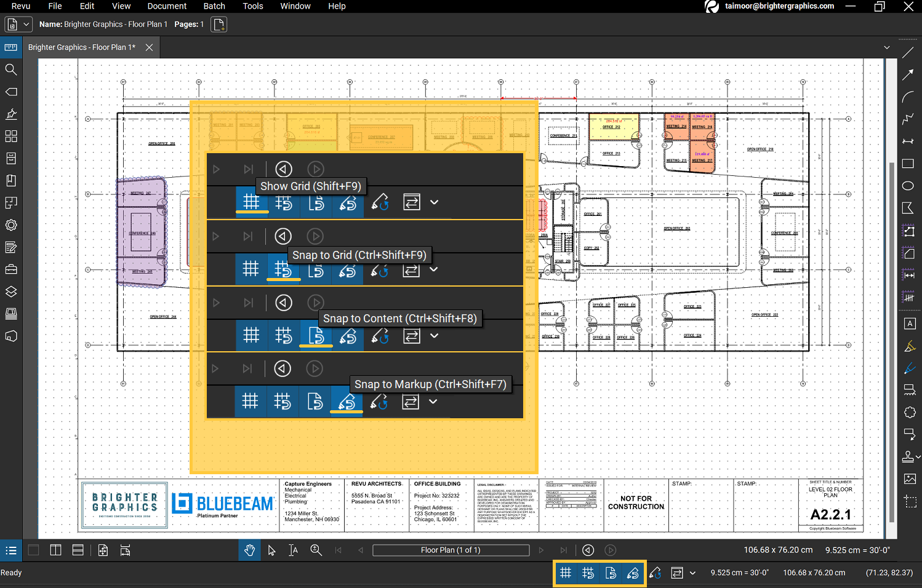Image resolution: width=922 pixels, height=588 pixels.
Task: Open the Search panel in left sidebar
Action: point(11,70)
